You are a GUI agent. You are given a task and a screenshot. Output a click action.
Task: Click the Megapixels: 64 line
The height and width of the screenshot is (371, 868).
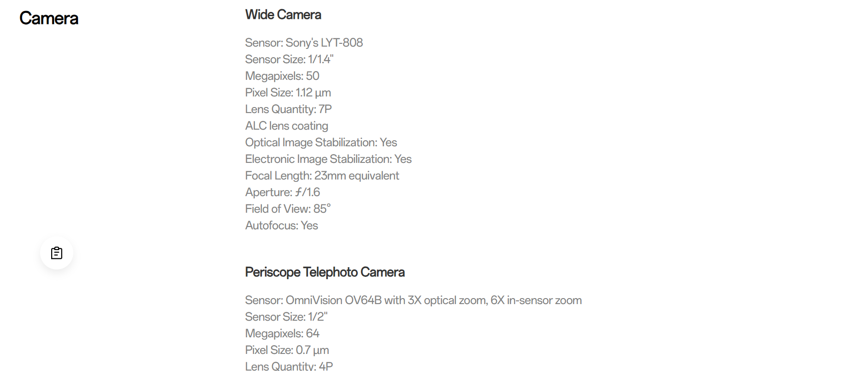click(282, 333)
